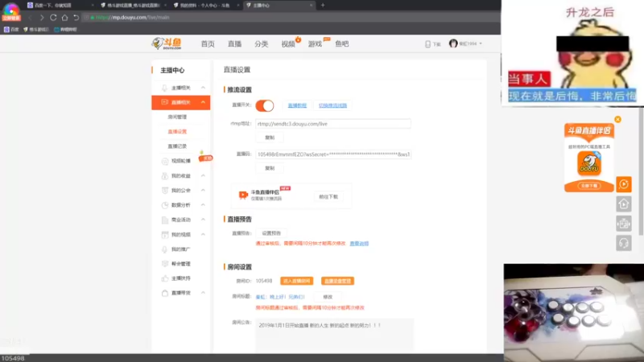Viewport: 644px width, 362px height.
Task: Open the user account dropdown arrow
Action: pos(481,43)
